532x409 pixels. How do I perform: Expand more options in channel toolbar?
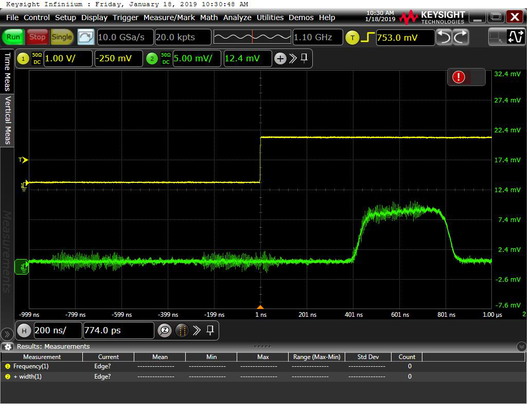click(x=293, y=59)
